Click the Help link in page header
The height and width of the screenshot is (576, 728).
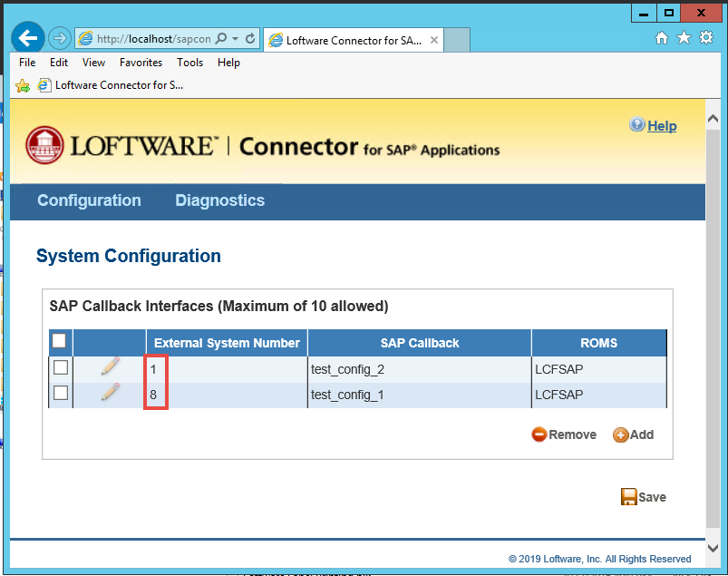click(662, 126)
